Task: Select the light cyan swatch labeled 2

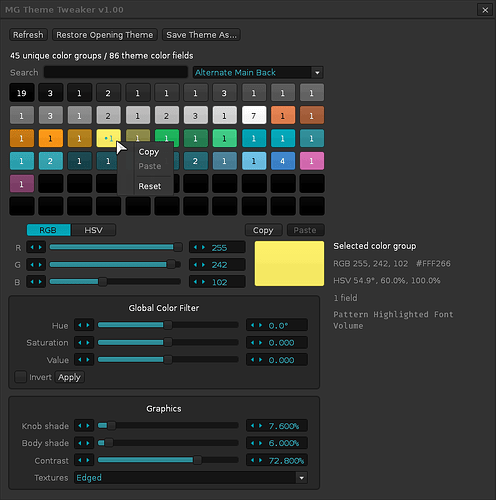Action: click(x=50, y=161)
